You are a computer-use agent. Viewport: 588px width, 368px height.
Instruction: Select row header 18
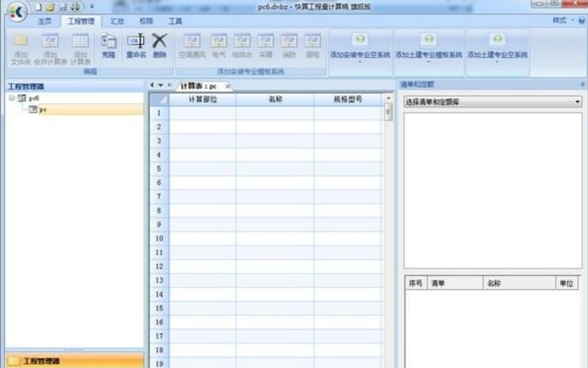coord(159,350)
